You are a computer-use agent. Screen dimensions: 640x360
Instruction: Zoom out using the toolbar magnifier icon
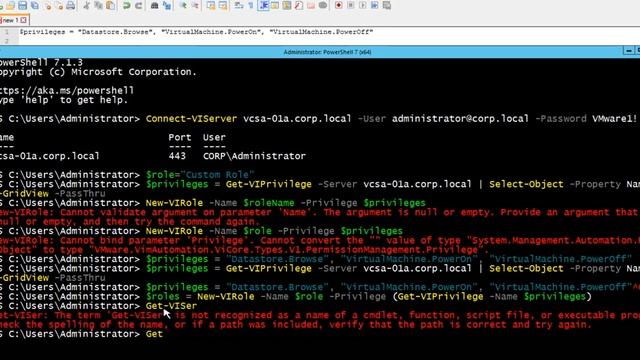point(196,5)
